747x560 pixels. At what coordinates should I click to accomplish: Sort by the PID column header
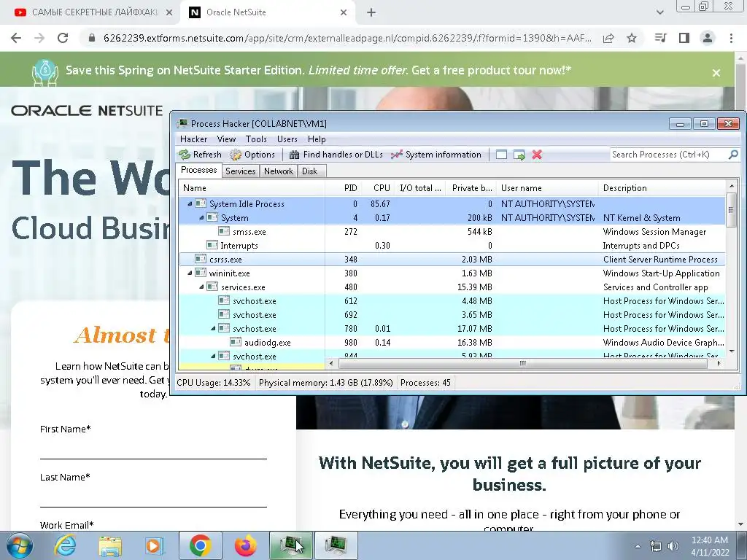pyautogui.click(x=343, y=188)
